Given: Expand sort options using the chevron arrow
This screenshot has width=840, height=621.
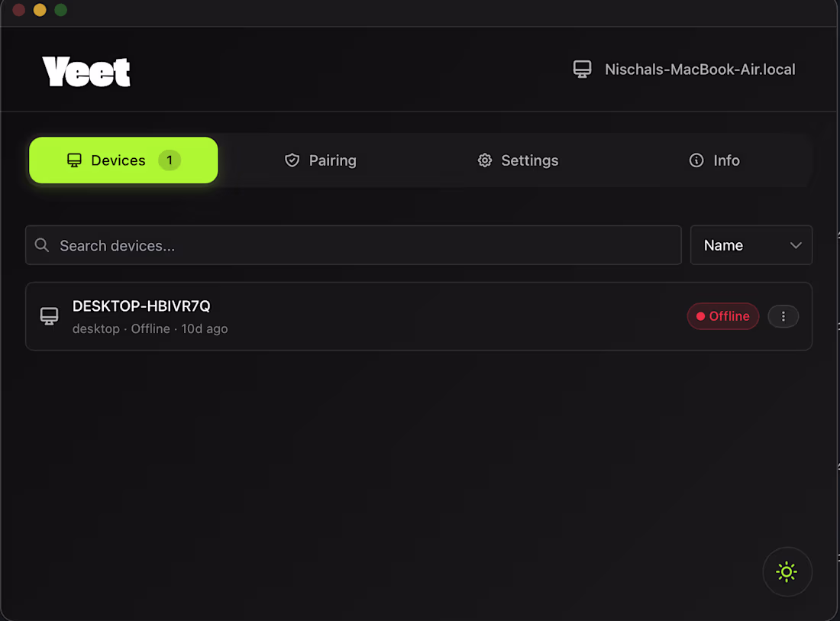Looking at the screenshot, I should pos(796,245).
